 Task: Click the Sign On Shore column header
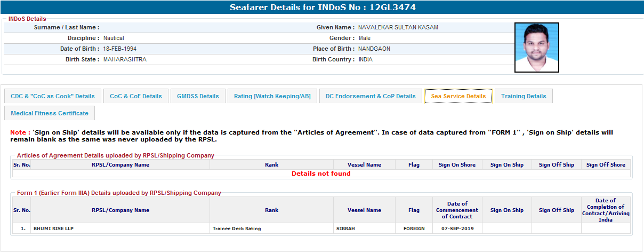tap(457, 165)
